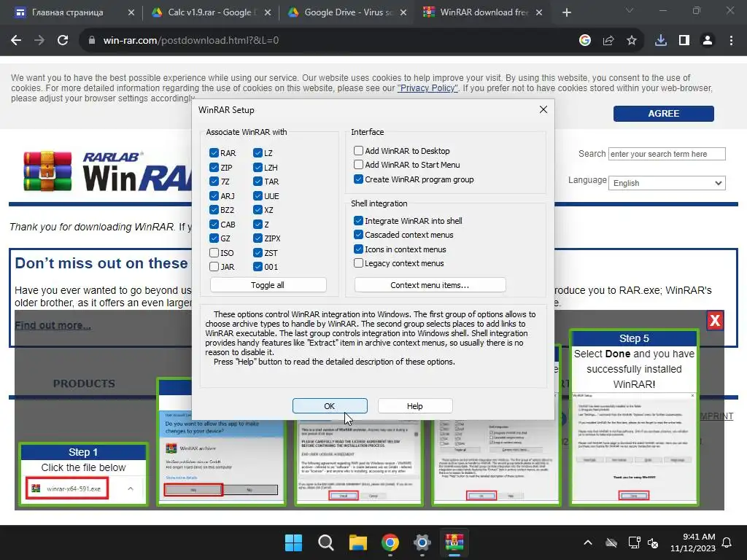
Task: Click AGREE cookie button
Action: click(663, 113)
